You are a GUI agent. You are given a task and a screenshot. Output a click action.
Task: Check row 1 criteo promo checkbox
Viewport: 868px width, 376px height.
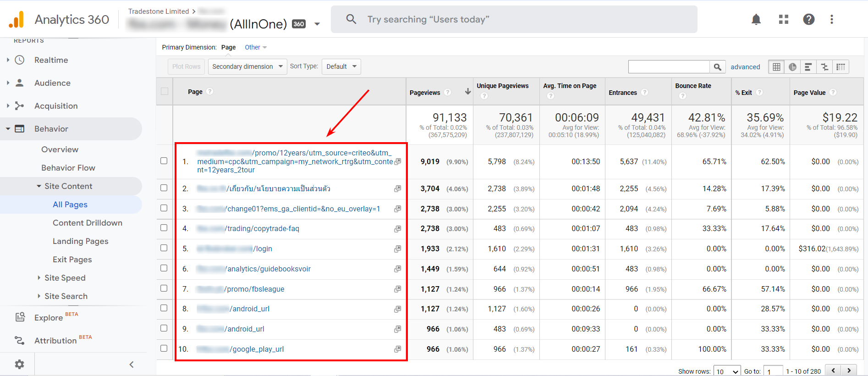(164, 161)
